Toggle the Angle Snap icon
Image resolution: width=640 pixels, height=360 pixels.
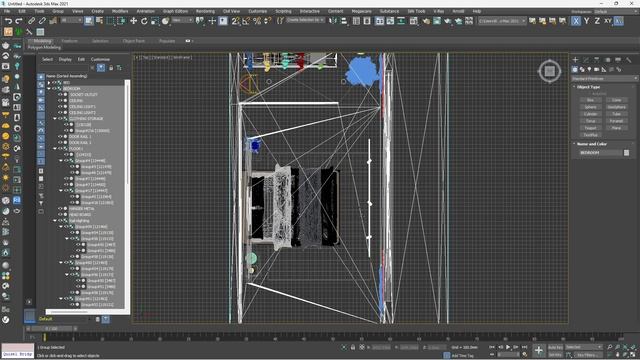246,20
